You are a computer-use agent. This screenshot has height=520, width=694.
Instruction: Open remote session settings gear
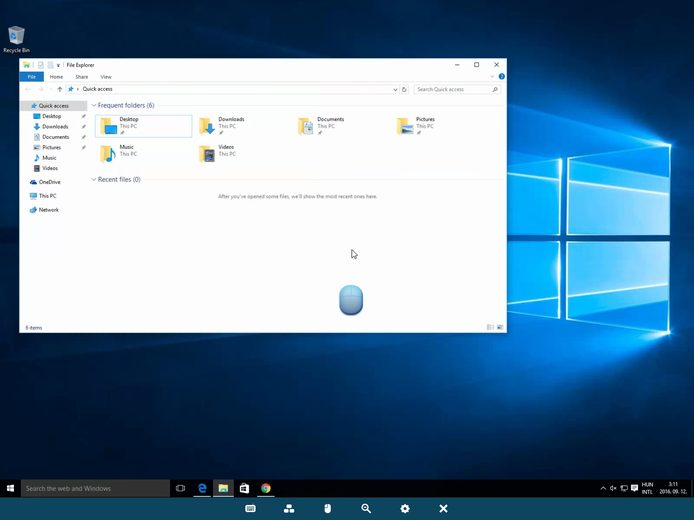pyautogui.click(x=405, y=508)
